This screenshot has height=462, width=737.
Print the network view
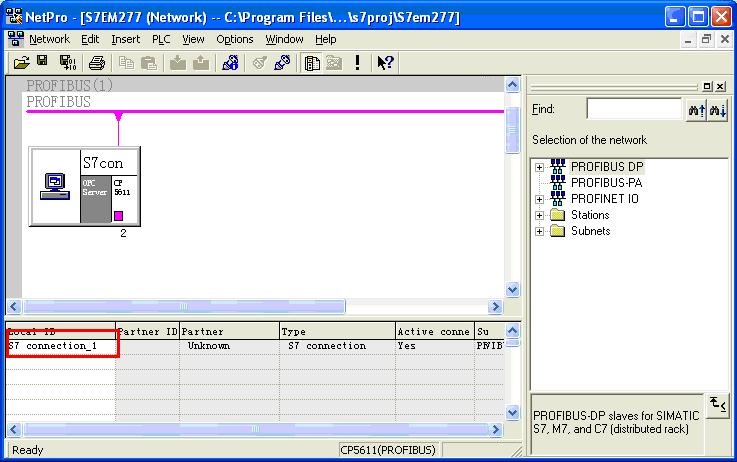point(97,63)
